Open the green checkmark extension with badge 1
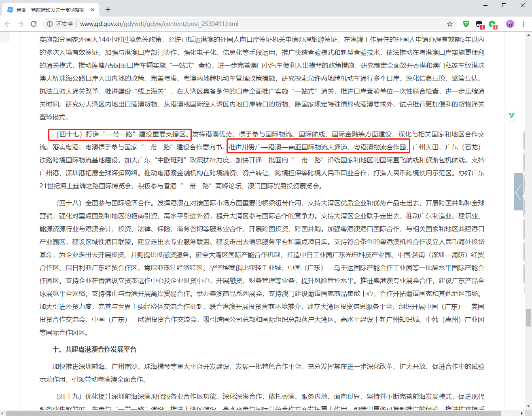This screenshot has width=532, height=416. [x=492, y=24]
